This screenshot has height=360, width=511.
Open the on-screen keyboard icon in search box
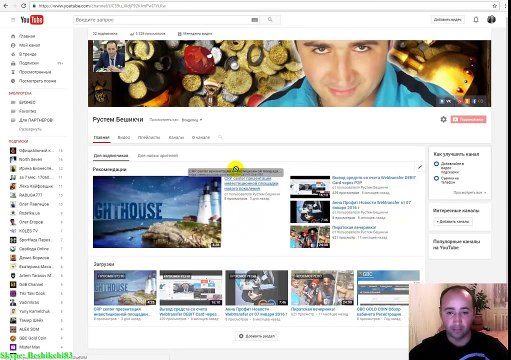click(255, 20)
